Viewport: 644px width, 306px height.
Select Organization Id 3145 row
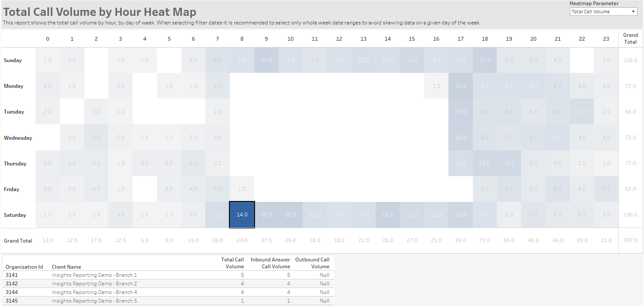(12, 301)
